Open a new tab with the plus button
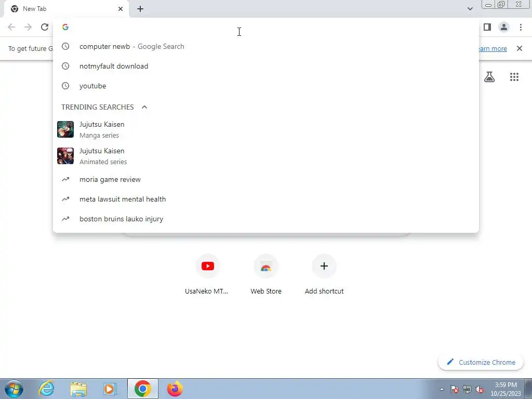 click(x=140, y=9)
